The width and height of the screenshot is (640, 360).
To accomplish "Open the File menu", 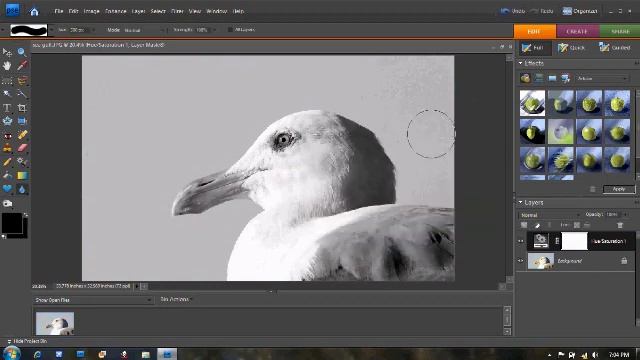I will 59,11.
